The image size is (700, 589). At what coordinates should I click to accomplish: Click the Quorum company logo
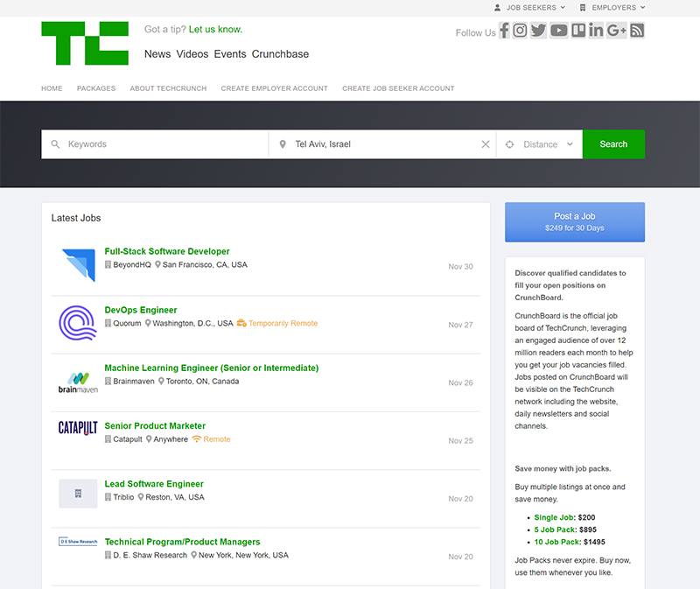tap(78, 323)
